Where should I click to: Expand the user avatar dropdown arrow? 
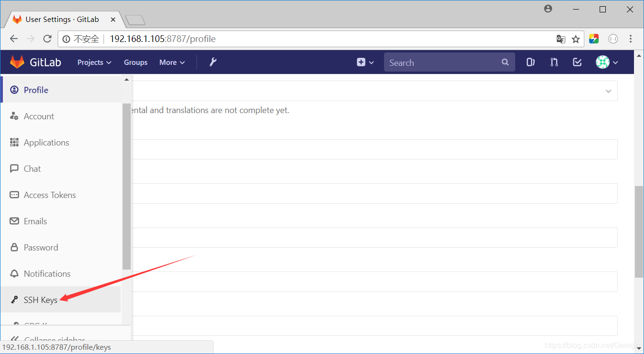pos(615,62)
